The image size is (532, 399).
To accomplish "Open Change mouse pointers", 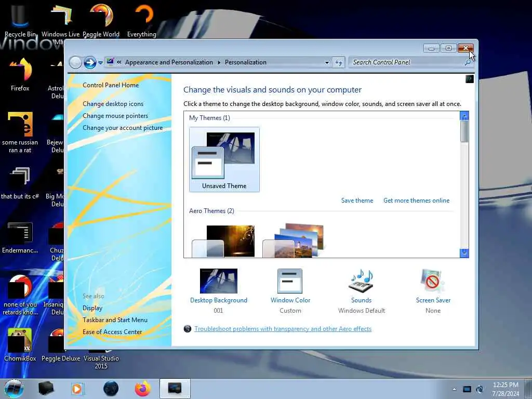I will pos(115,116).
